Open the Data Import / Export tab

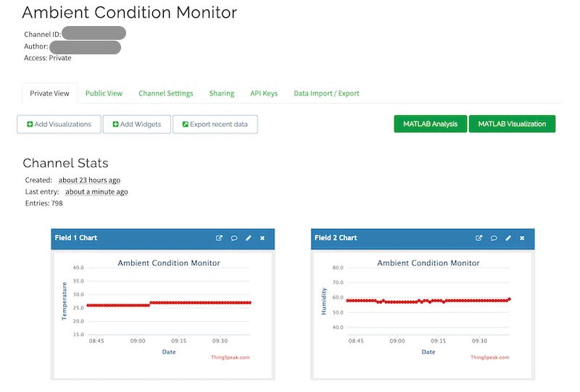click(x=326, y=93)
